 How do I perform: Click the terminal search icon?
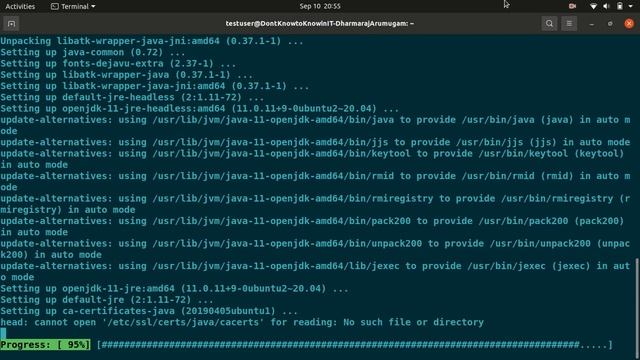pyautogui.click(x=549, y=24)
